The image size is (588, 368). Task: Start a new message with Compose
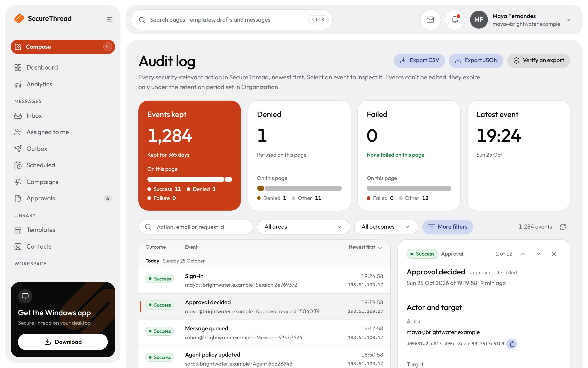pyautogui.click(x=63, y=47)
